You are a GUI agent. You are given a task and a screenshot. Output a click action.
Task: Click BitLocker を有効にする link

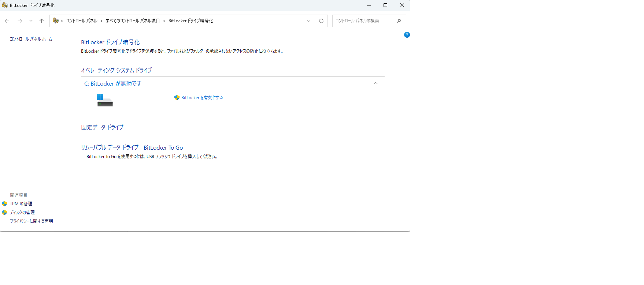click(202, 98)
